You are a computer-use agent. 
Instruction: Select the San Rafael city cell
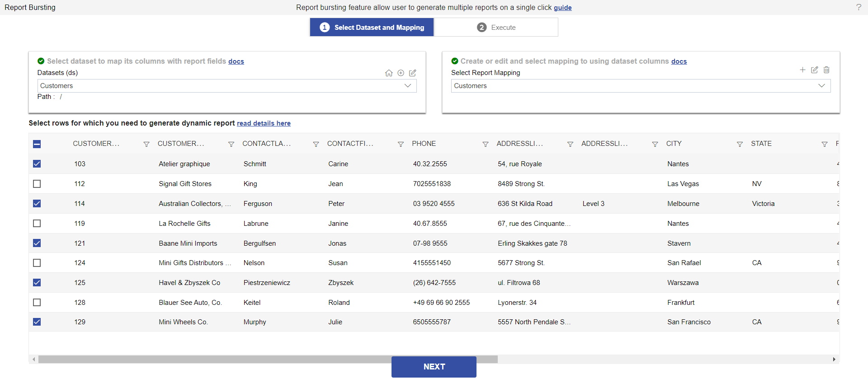click(684, 263)
